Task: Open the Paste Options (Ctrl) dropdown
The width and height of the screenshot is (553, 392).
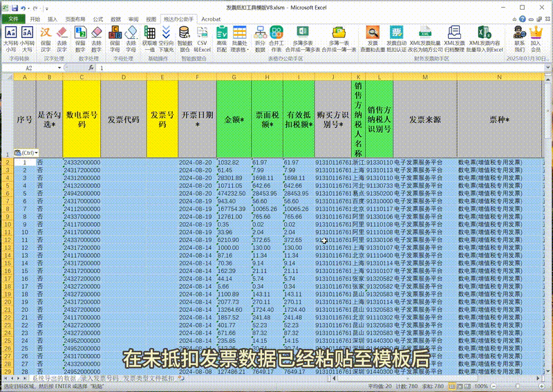Action: coord(26,153)
